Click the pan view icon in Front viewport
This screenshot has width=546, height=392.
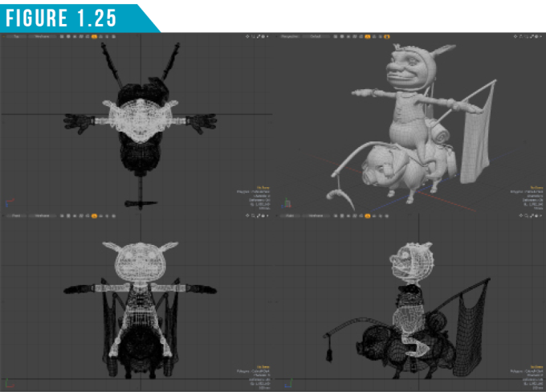[x=248, y=217]
